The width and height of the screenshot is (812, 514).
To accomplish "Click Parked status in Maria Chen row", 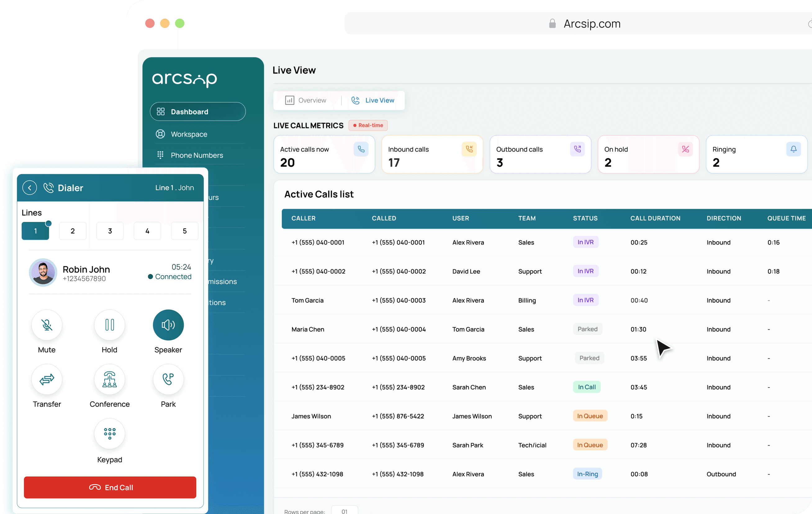I will [587, 329].
